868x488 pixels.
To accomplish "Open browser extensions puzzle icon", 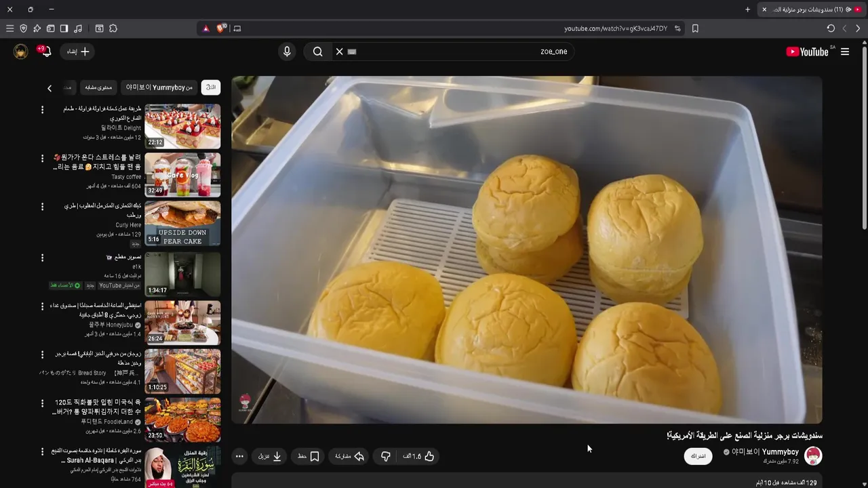I will click(x=113, y=28).
